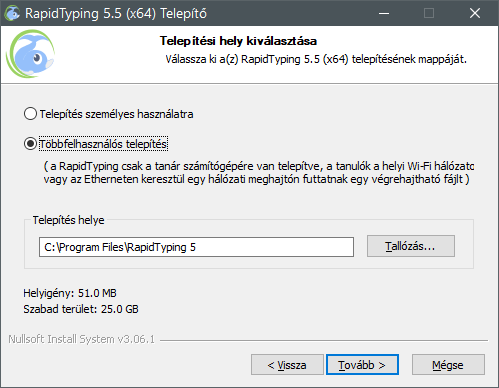Continue with the 'Tovább >' button
This screenshot has width=499, height=388.
pos(362,365)
